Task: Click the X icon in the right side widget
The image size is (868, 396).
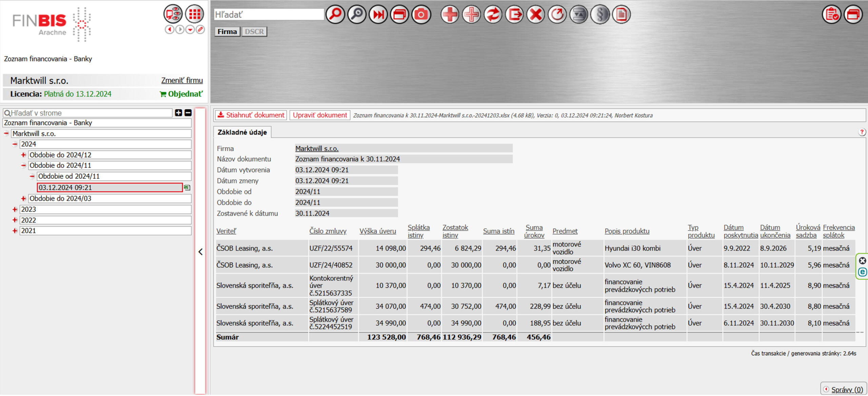Action: (x=863, y=261)
